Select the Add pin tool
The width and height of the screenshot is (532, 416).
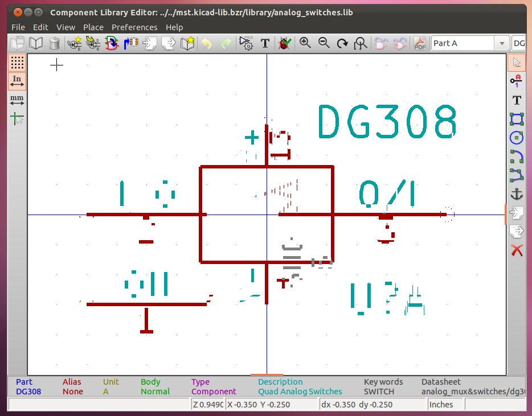[517, 81]
